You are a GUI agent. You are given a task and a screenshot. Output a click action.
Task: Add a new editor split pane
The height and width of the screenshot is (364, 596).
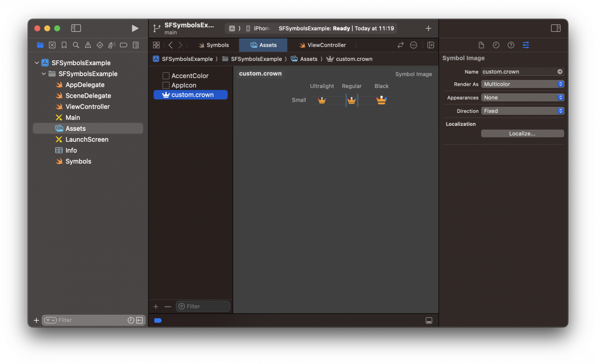tap(431, 45)
